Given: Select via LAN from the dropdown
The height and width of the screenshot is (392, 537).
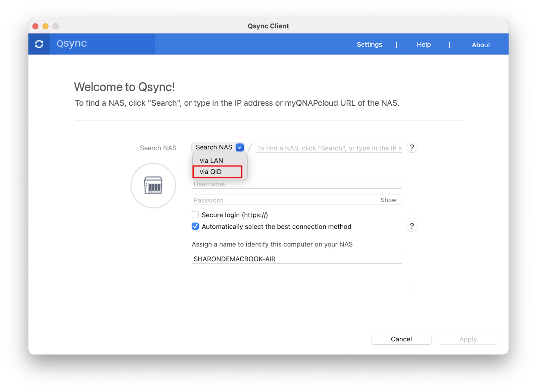Looking at the screenshot, I should [x=211, y=160].
